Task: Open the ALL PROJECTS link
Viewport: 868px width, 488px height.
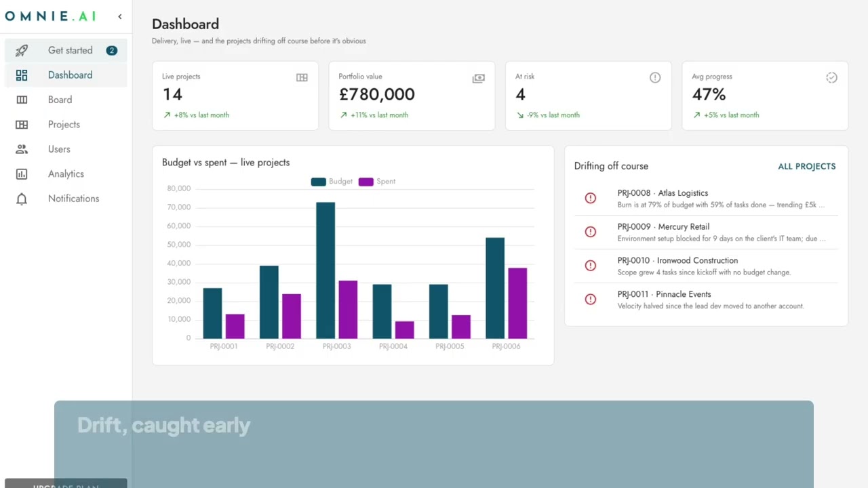Action: (x=806, y=166)
